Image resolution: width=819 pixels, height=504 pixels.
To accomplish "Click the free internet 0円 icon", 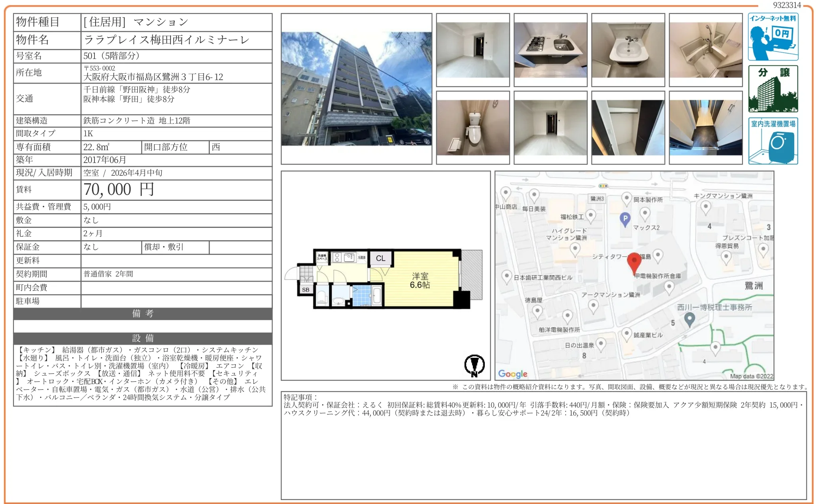I will (773, 37).
